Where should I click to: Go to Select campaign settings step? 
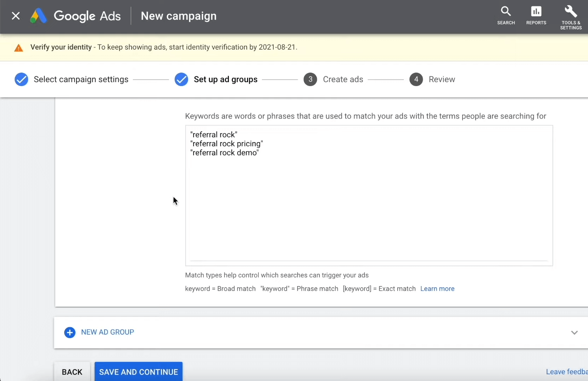[81, 79]
